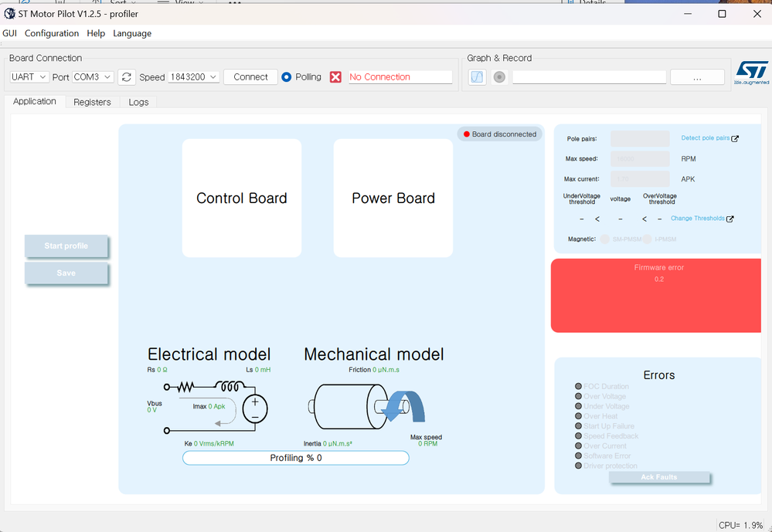Viewport: 772px width, 532px height.
Task: Click the red Board disconnected status dot
Action: click(466, 134)
